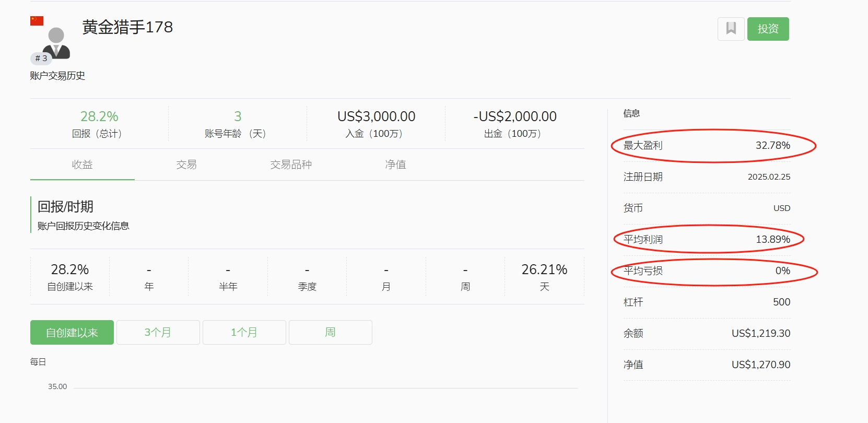This screenshot has width=868, height=423.
Task: Click the 账户交易历史 text
Action: tap(57, 76)
